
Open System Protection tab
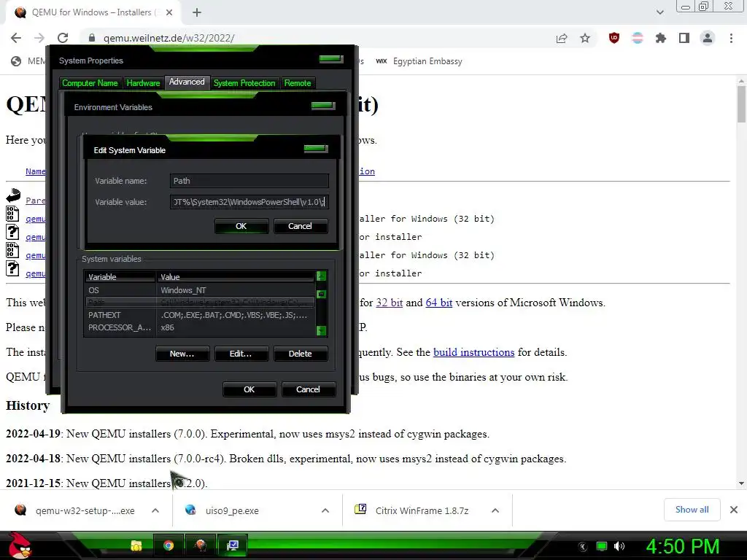pos(244,83)
